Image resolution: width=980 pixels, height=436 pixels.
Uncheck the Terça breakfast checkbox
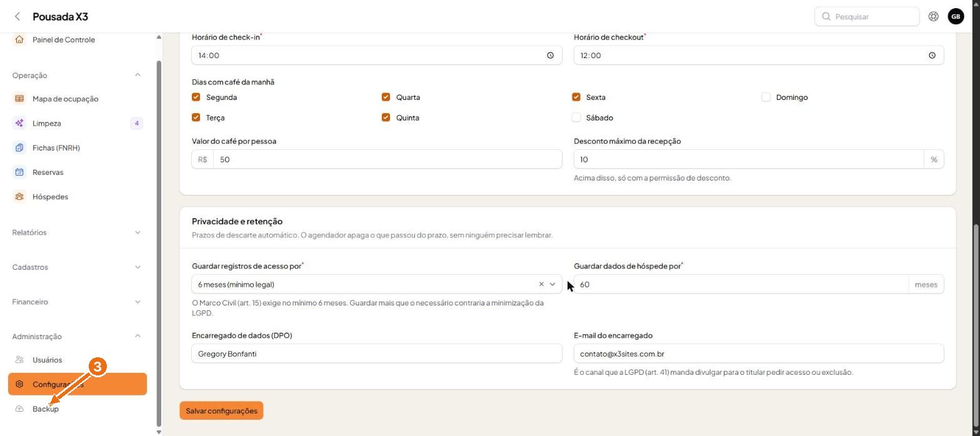[x=196, y=117]
